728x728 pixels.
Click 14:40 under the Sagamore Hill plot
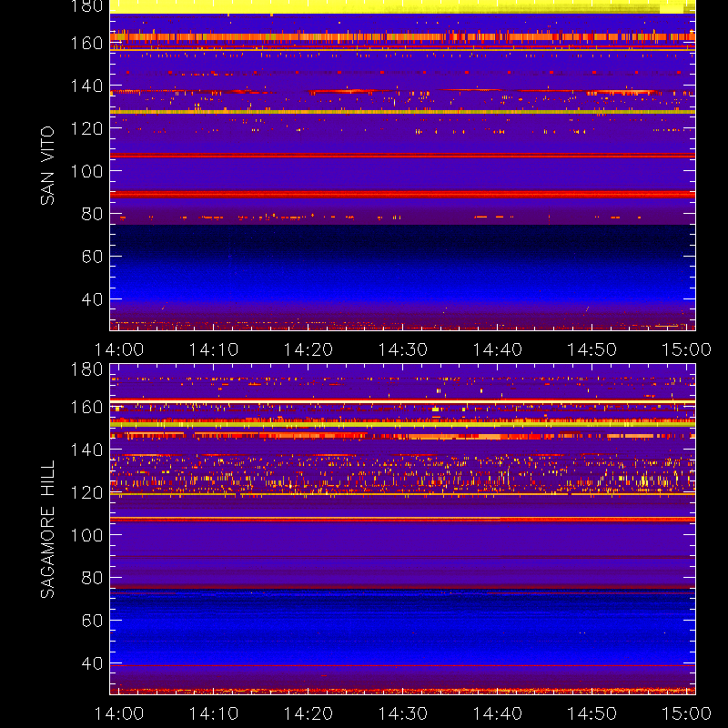(497, 713)
